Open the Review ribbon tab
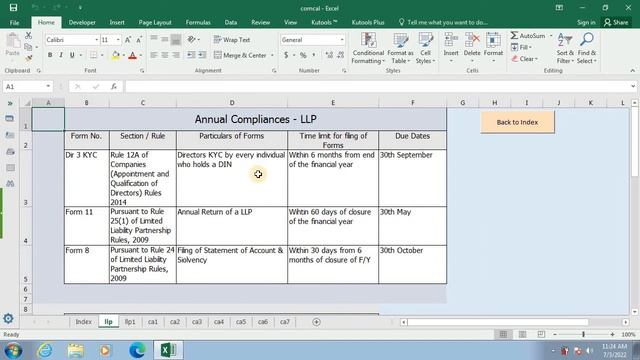Image resolution: width=640 pixels, height=360 pixels. pos(260,22)
